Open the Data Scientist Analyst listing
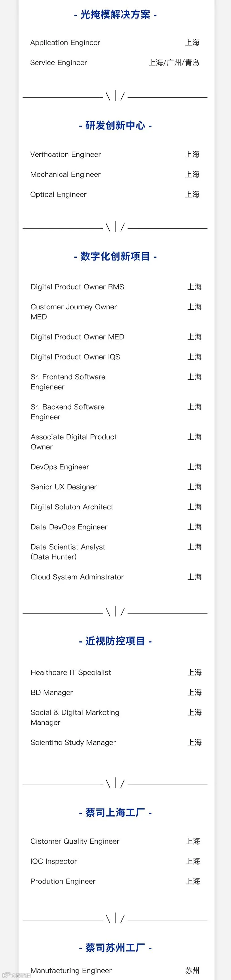The height and width of the screenshot is (980, 231). pos(68,552)
